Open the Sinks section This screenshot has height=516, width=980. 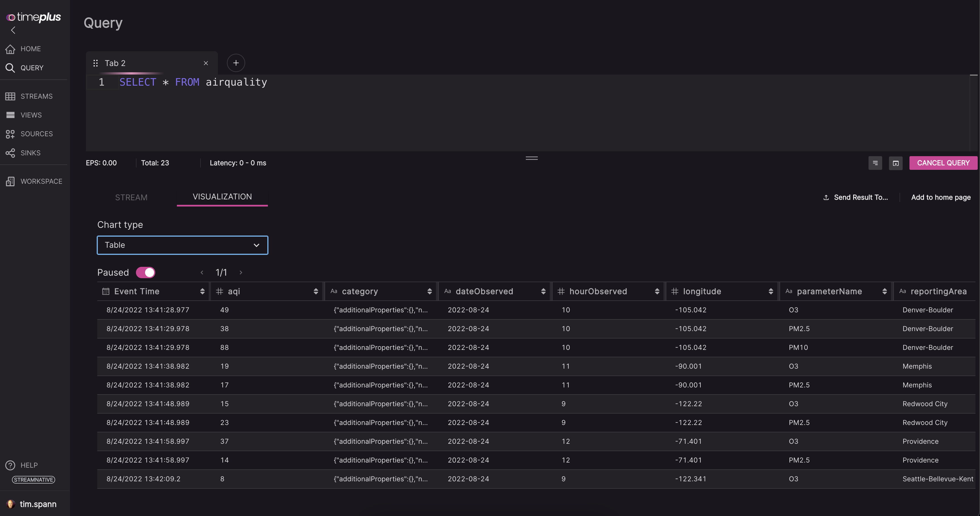pos(30,153)
